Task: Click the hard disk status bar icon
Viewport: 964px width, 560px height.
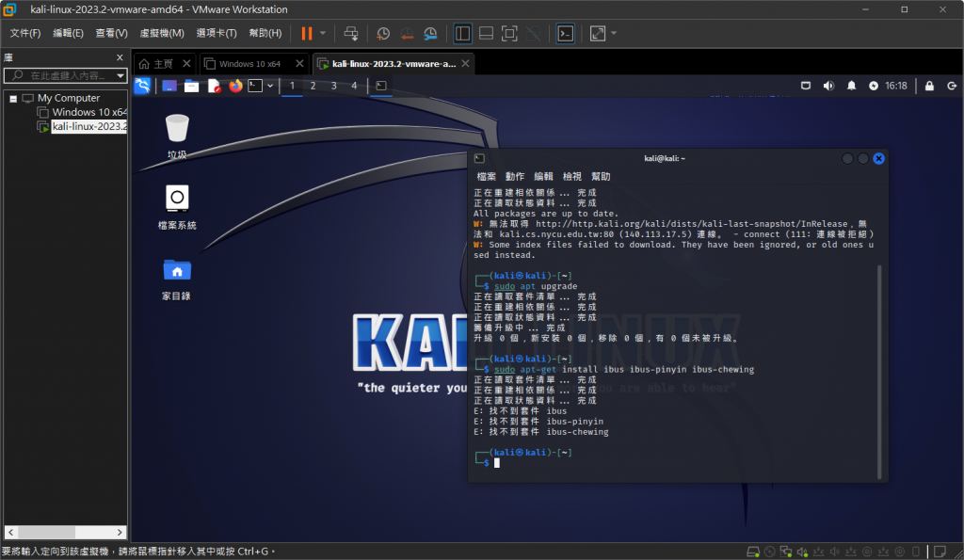Action: click(x=753, y=552)
